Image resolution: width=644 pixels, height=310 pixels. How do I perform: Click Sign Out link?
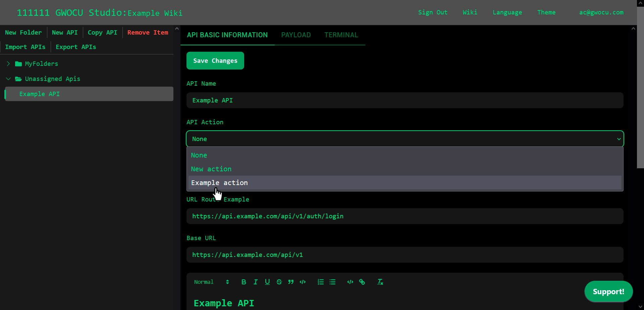pyautogui.click(x=433, y=12)
